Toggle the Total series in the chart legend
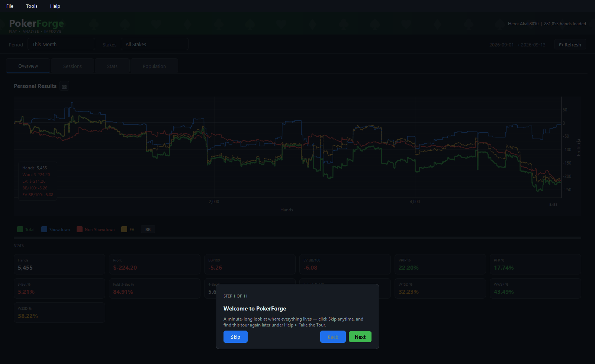This screenshot has width=595, height=364. pos(26,230)
